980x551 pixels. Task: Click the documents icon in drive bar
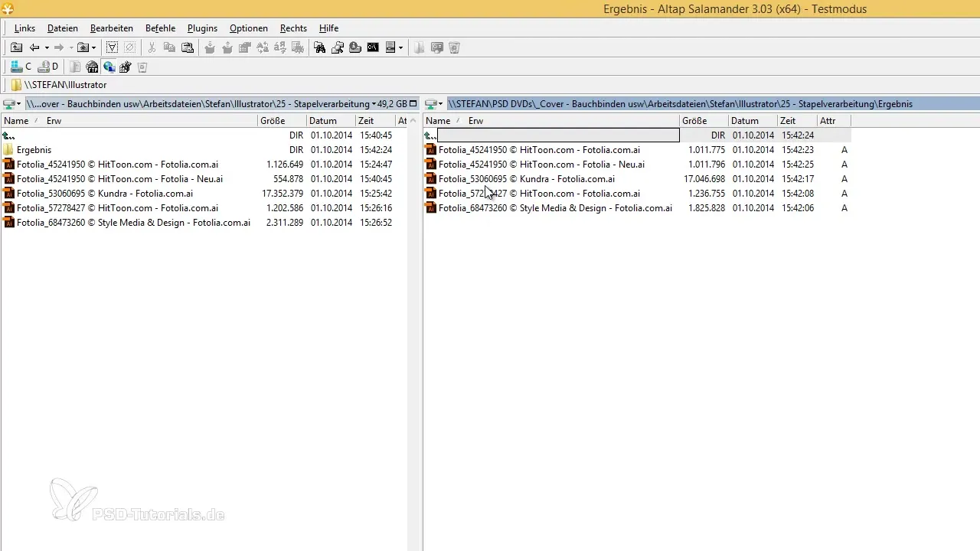pos(74,67)
